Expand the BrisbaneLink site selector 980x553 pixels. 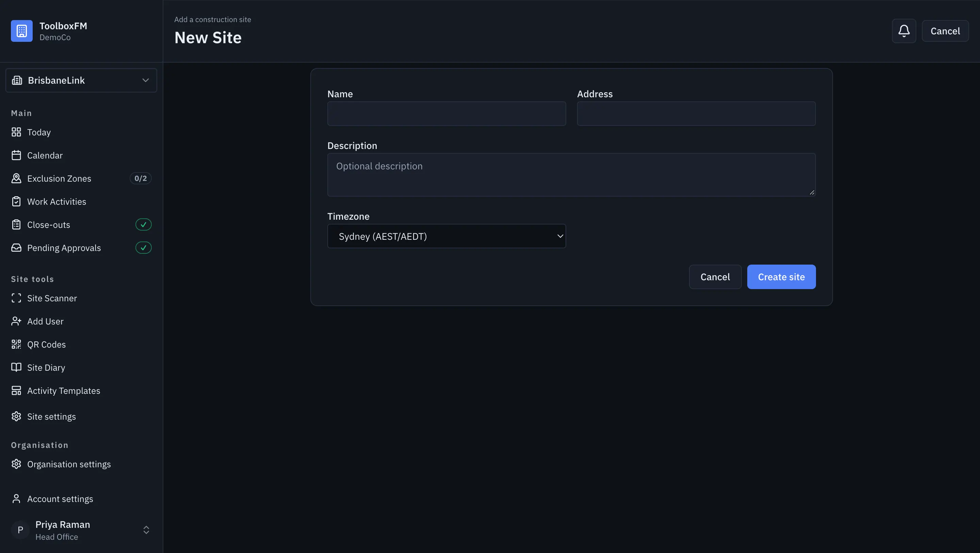click(x=81, y=80)
